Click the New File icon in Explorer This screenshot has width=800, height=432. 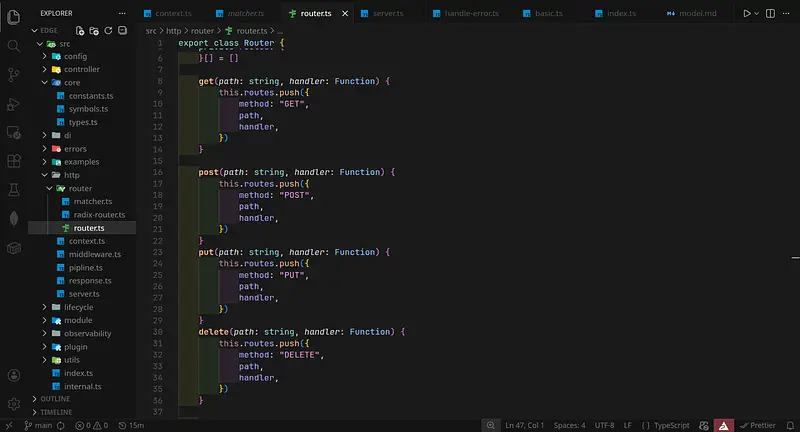click(x=81, y=31)
